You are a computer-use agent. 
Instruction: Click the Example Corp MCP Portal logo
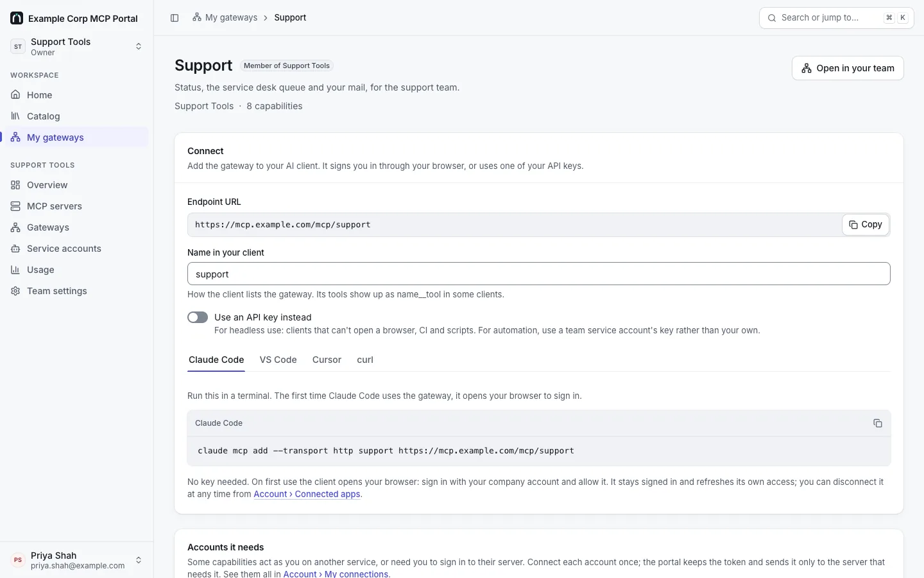[x=17, y=18]
